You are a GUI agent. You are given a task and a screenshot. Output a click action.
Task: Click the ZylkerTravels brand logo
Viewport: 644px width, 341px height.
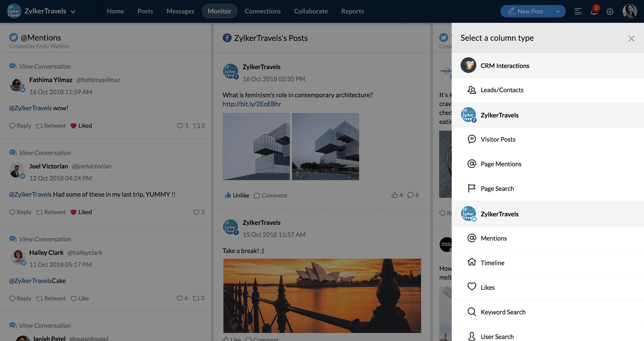point(14,11)
